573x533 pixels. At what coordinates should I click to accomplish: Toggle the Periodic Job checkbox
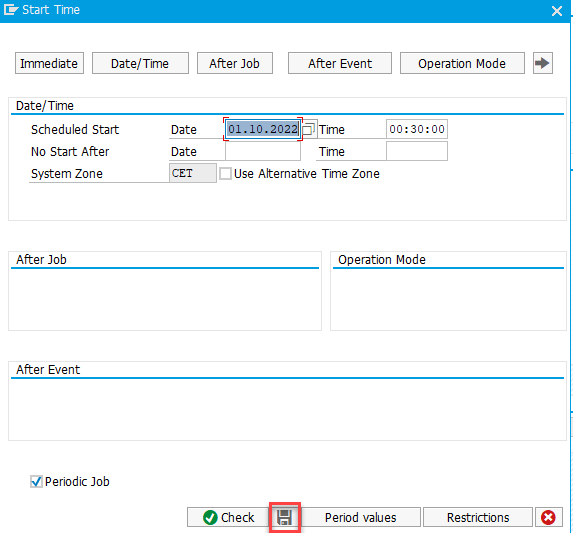36,481
